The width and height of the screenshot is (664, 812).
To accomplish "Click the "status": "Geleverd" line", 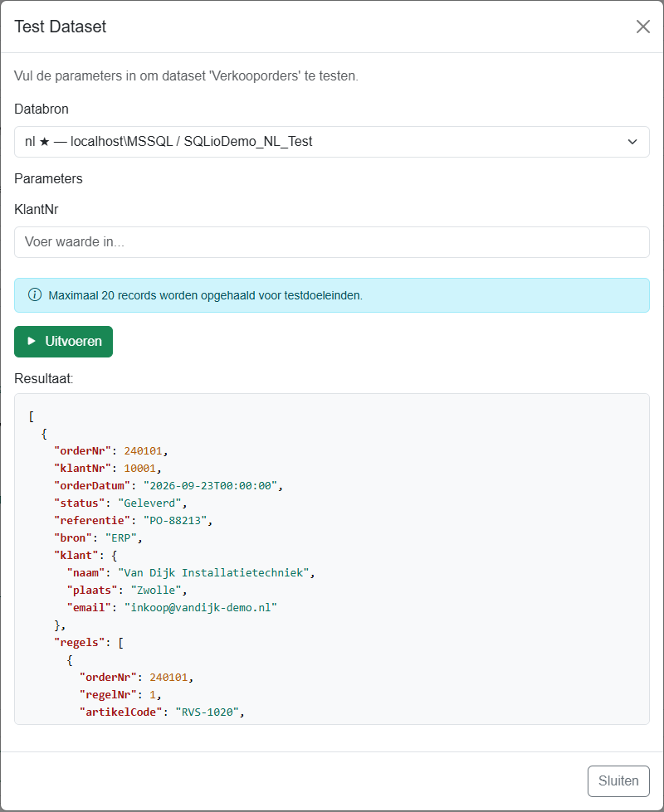I will pyautogui.click(x=120, y=503).
